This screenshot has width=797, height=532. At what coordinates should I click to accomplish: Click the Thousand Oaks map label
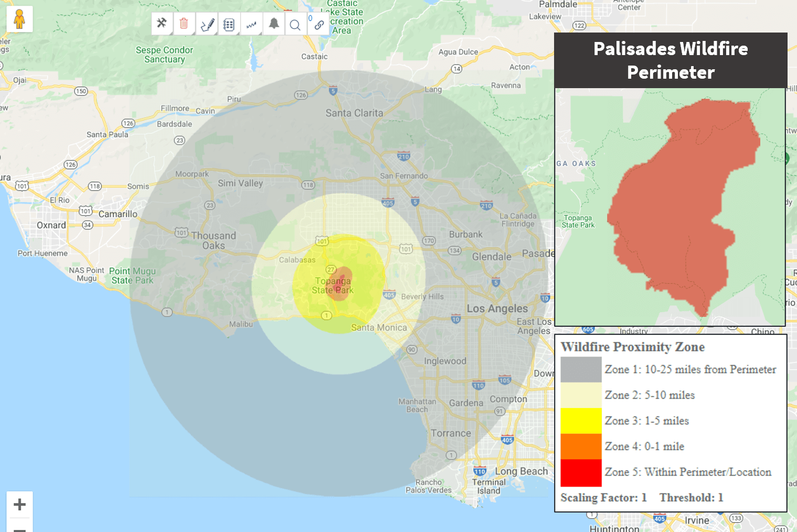(214, 240)
